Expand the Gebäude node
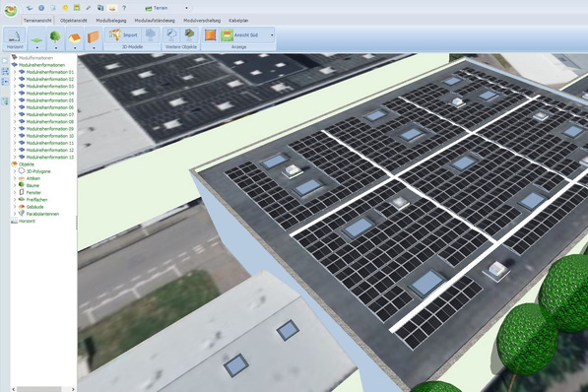 pyautogui.click(x=15, y=207)
